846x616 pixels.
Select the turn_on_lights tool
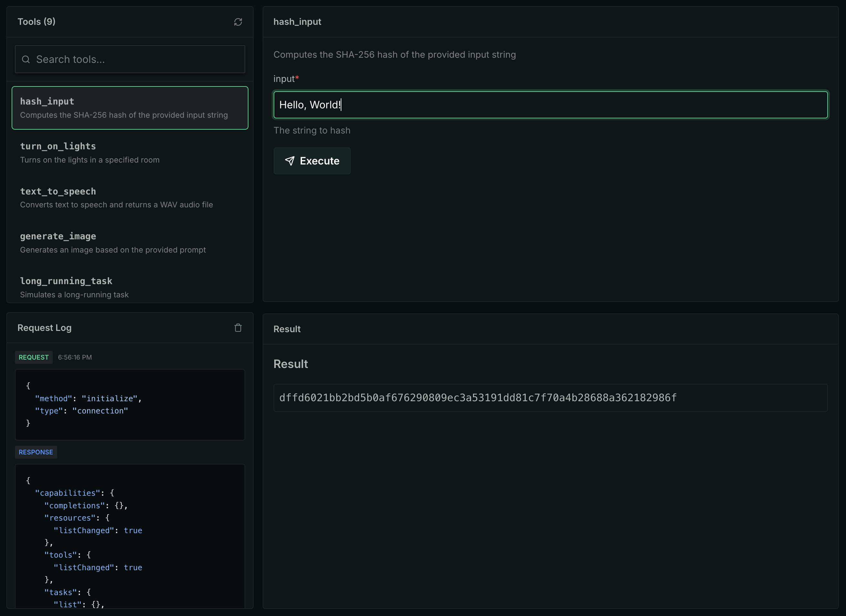point(130,153)
